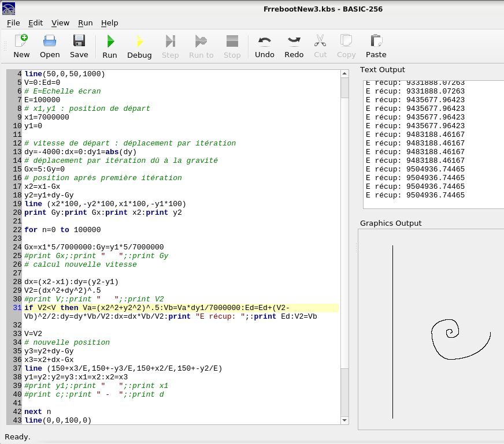
Task: Redo the last undone edit
Action: [x=294, y=46]
